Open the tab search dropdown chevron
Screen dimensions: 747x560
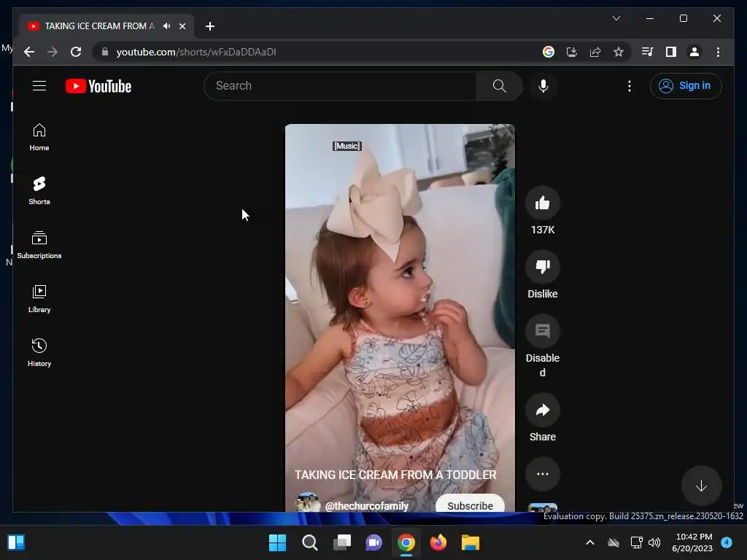[x=616, y=18]
